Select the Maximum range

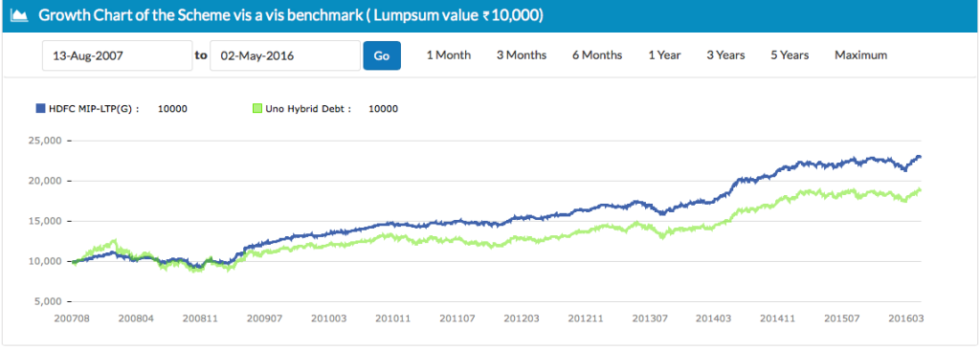[x=860, y=55]
